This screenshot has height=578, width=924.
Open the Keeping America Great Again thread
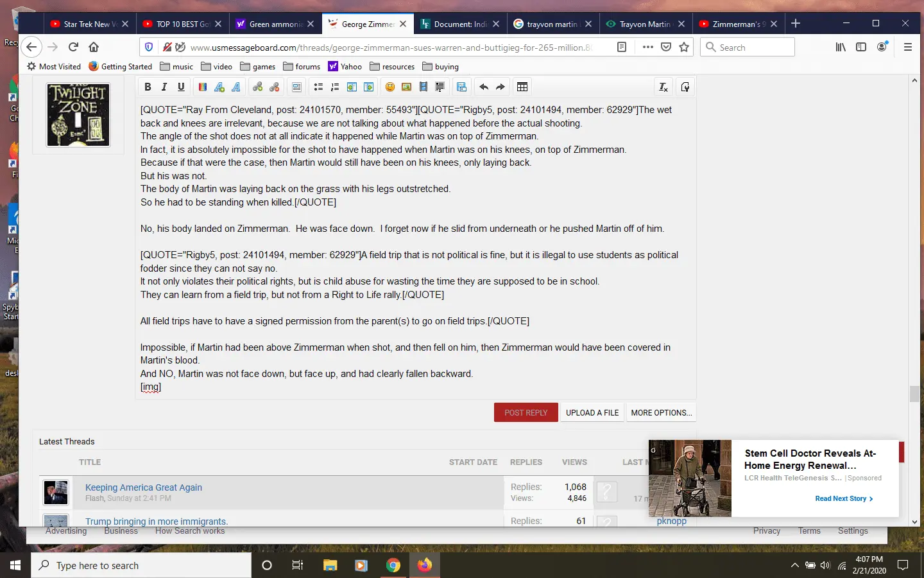pos(144,487)
